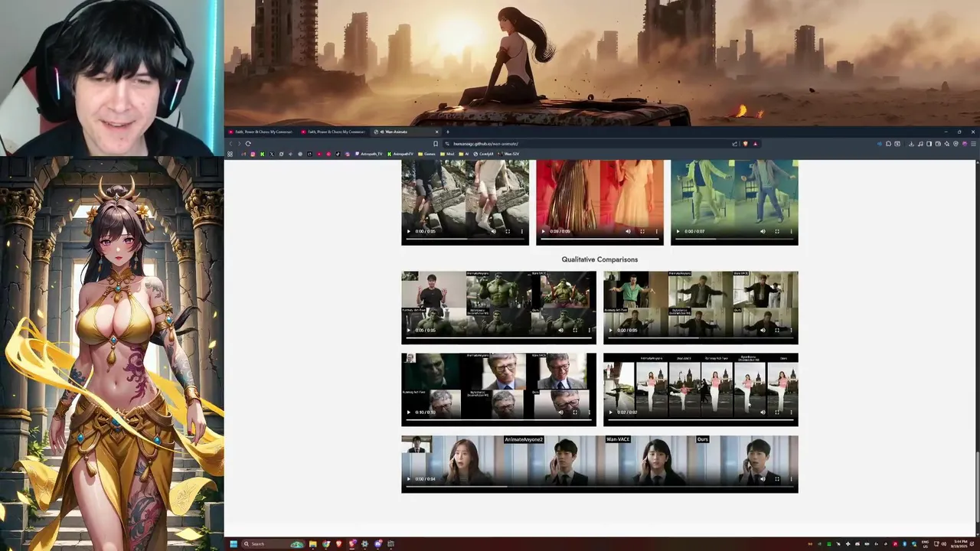Open the Astropath_TV bookmark

point(369,154)
